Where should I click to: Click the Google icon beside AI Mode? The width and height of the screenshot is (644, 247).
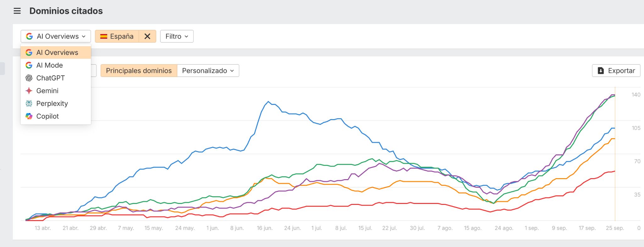(x=29, y=65)
